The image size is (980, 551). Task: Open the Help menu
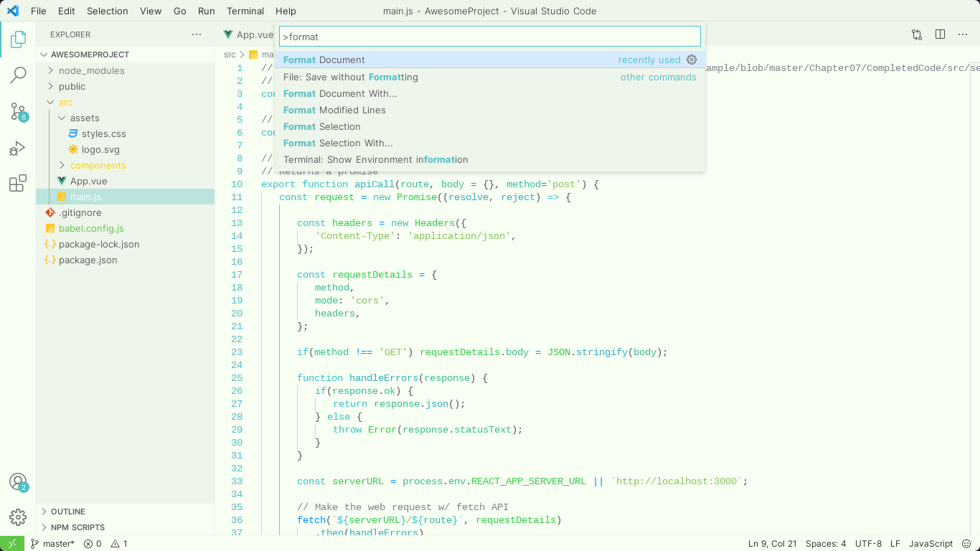(x=286, y=11)
